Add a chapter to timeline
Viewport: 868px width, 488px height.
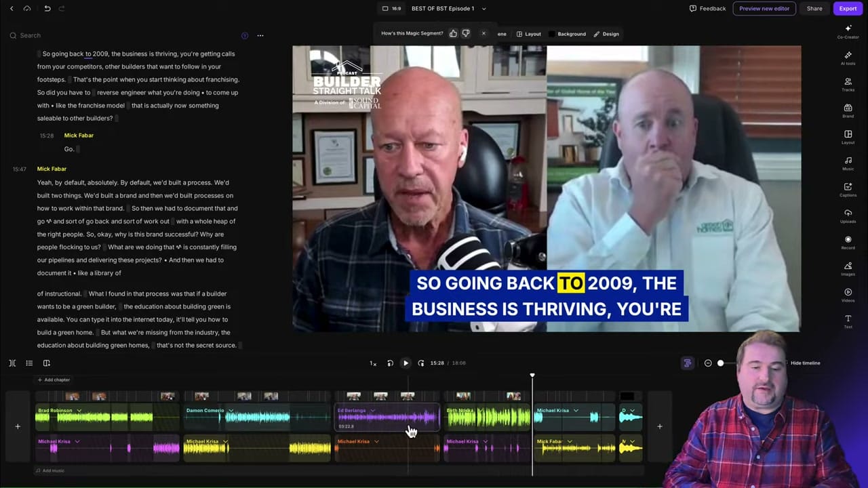54,380
